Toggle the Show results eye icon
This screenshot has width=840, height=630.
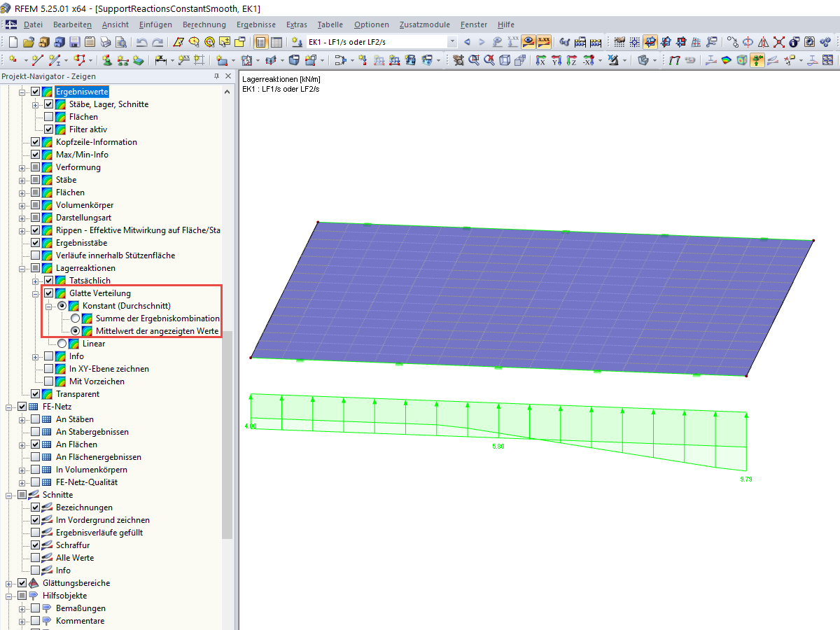(x=528, y=42)
